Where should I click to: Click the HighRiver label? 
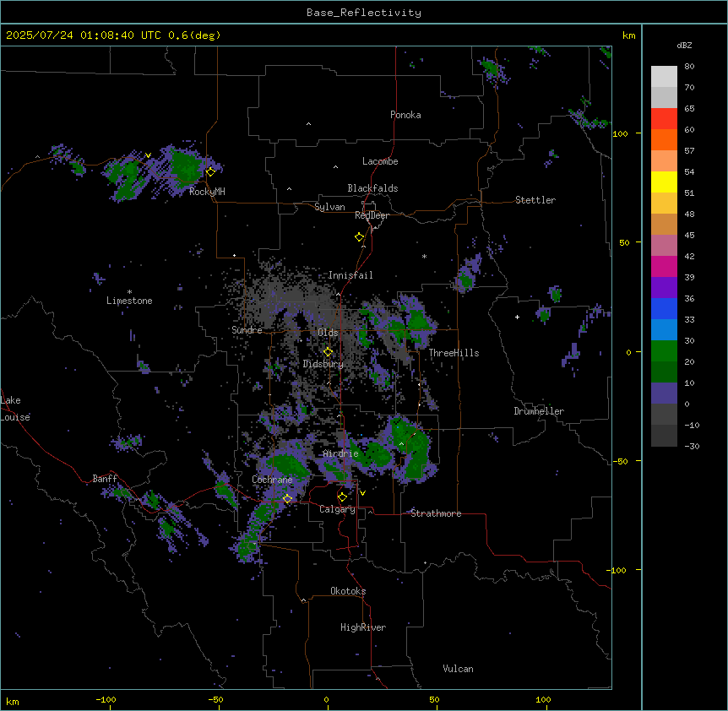tap(363, 627)
